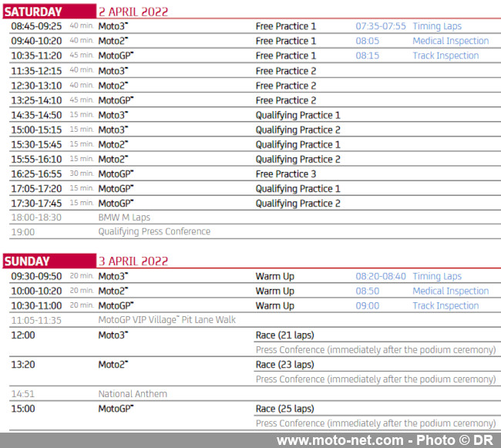Viewport: 501px width, 448px height.
Task: Select 'Qualifying Press Conference' entry
Action: click(x=154, y=231)
